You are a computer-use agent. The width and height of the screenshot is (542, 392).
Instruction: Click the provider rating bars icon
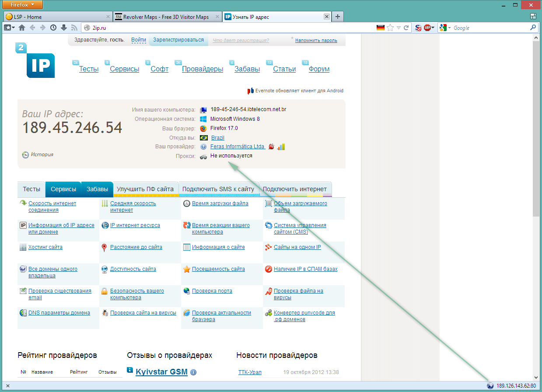click(x=281, y=147)
